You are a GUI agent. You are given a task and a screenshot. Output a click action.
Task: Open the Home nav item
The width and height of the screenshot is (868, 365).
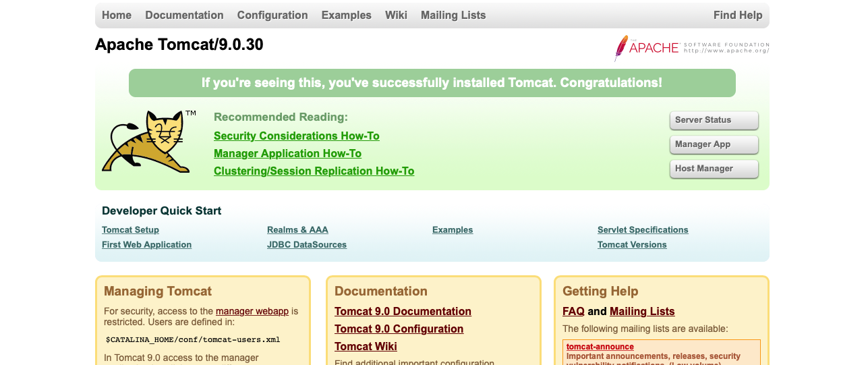tap(117, 15)
